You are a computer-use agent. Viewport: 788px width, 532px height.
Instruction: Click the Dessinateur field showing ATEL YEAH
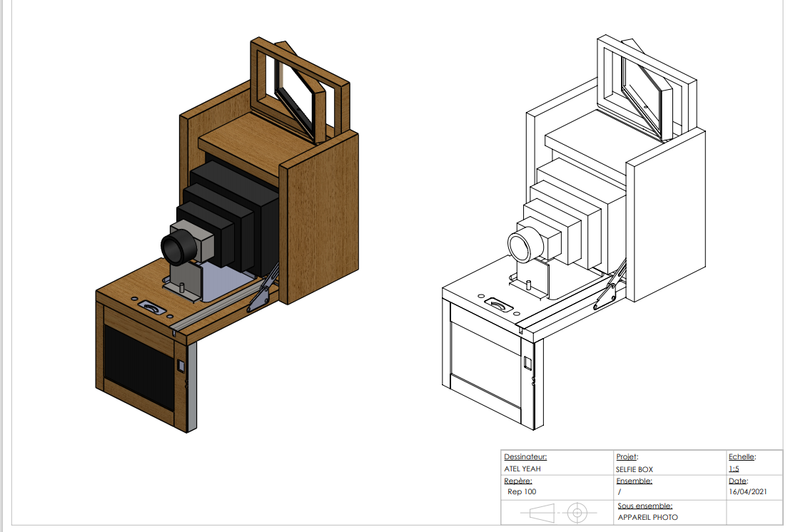pyautogui.click(x=522, y=469)
